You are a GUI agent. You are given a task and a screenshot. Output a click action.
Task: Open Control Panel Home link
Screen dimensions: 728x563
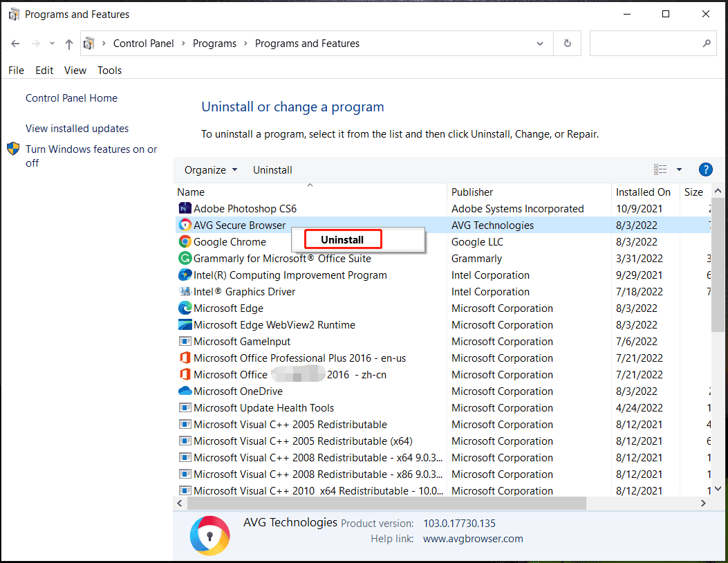coord(71,98)
